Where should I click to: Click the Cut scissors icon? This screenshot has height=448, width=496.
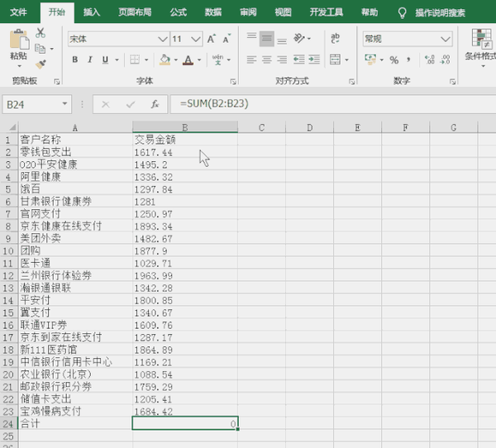[41, 33]
